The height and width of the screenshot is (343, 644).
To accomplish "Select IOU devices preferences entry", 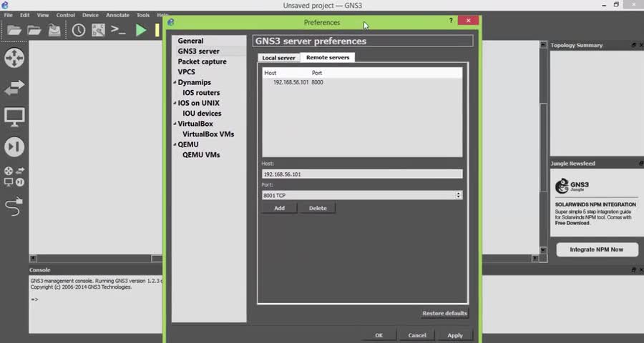I will tap(202, 113).
